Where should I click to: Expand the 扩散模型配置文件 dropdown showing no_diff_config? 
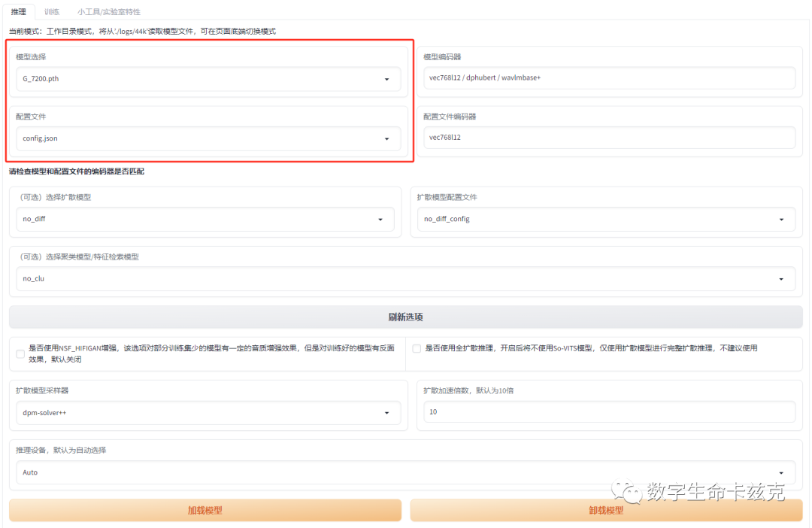pos(606,219)
